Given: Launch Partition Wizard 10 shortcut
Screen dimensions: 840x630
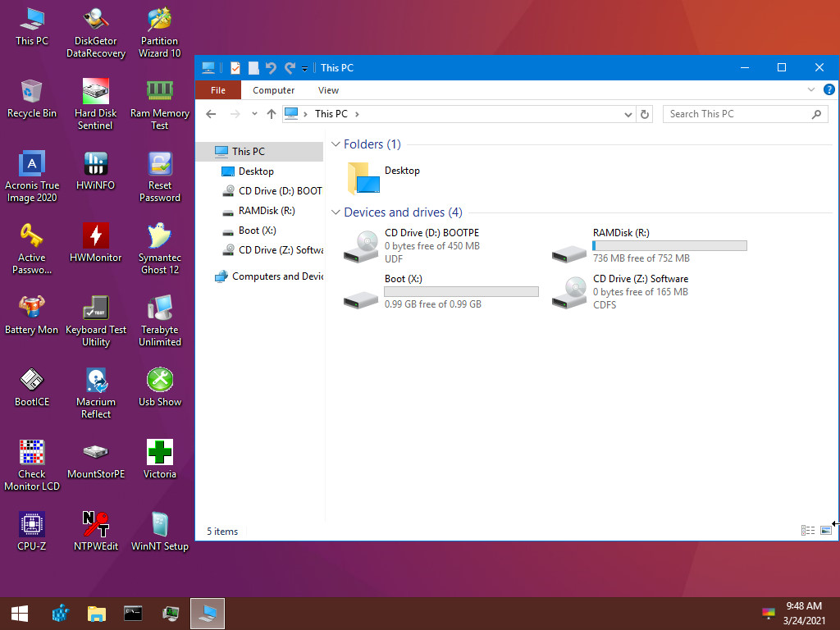Looking at the screenshot, I should coord(160,32).
